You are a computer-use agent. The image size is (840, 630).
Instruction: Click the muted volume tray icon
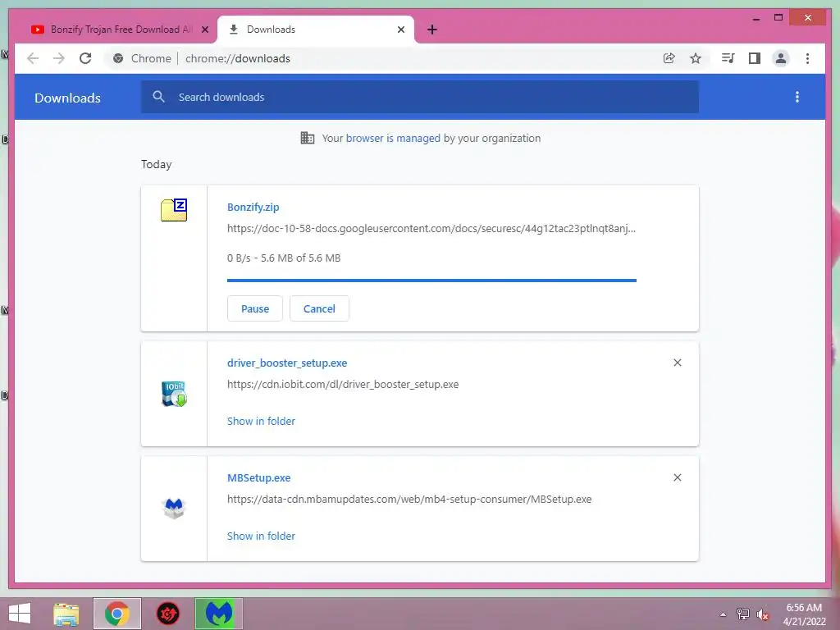[763, 614]
